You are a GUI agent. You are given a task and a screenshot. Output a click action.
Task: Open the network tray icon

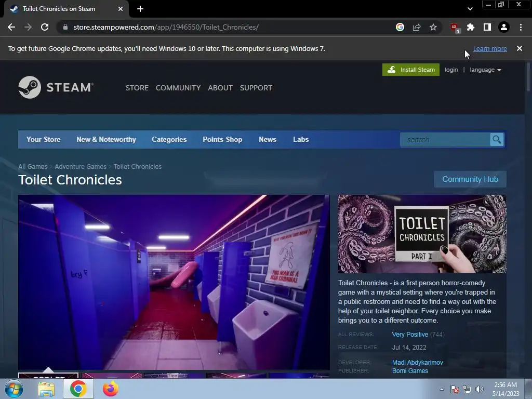point(467,389)
